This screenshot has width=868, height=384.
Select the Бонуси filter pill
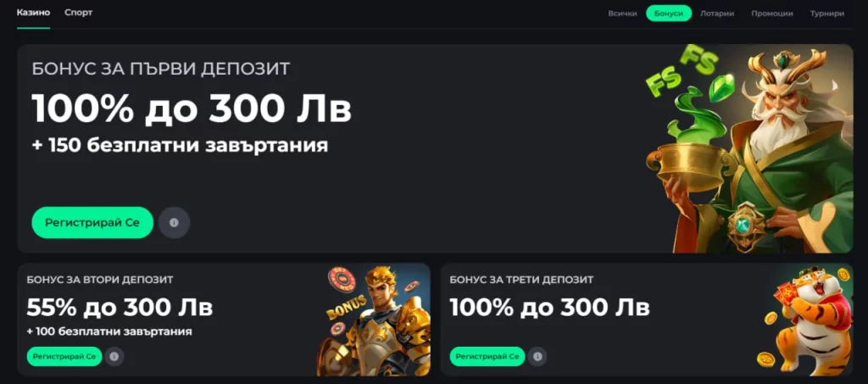pyautogui.click(x=669, y=14)
